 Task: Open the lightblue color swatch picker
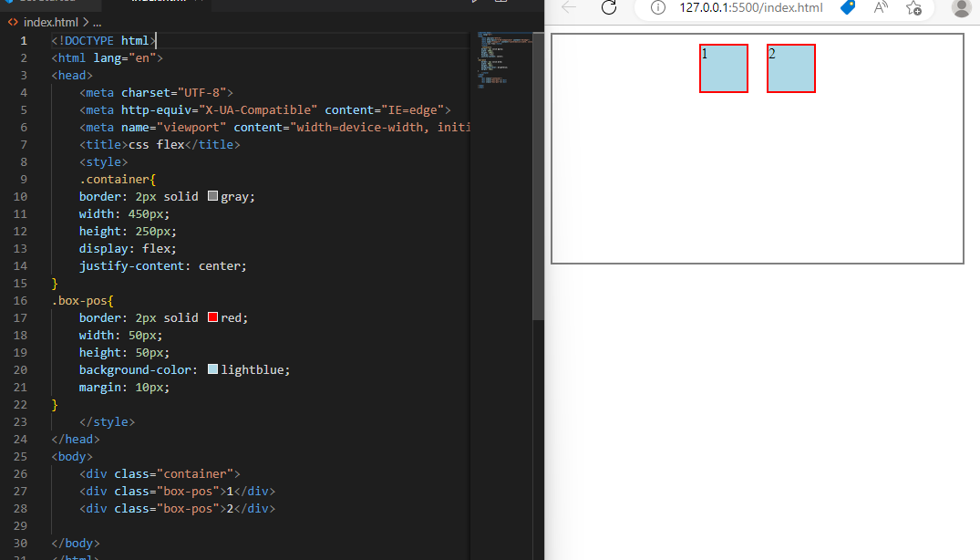click(212, 369)
